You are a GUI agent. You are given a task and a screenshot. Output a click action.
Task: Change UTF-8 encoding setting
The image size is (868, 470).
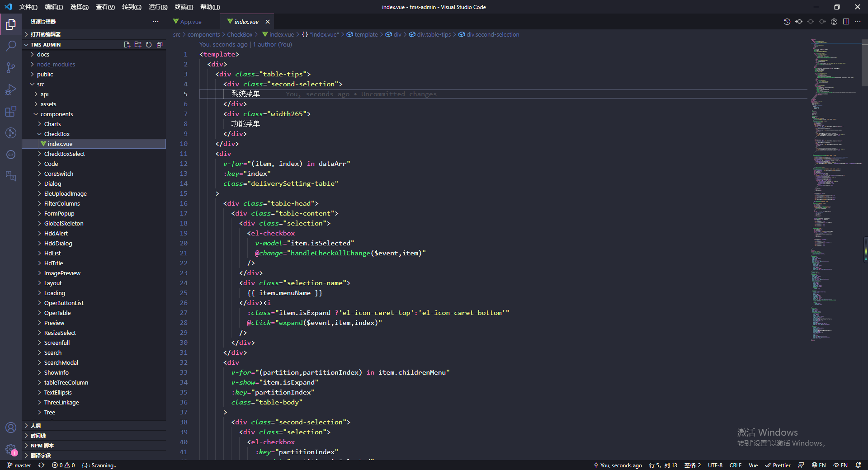tap(715, 465)
